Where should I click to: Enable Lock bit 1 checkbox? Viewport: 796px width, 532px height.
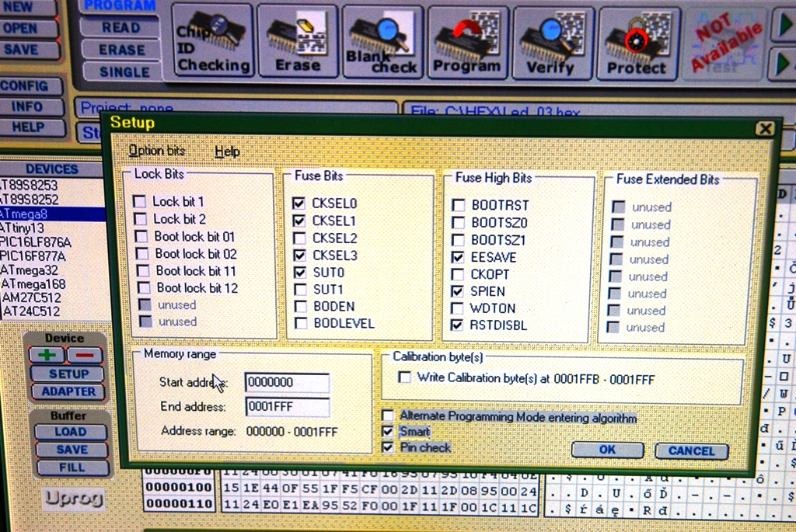click(x=140, y=202)
